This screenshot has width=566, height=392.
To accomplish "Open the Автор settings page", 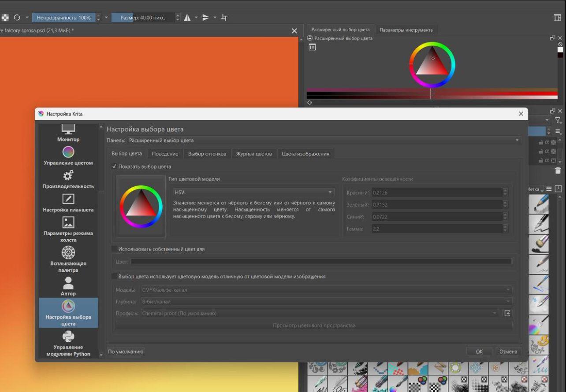I will pos(68,286).
